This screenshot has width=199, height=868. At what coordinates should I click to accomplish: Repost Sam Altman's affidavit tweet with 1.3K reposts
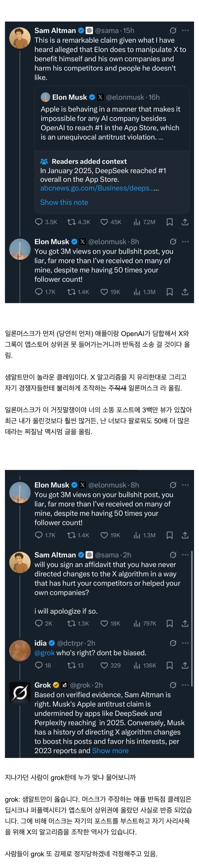(71, 623)
